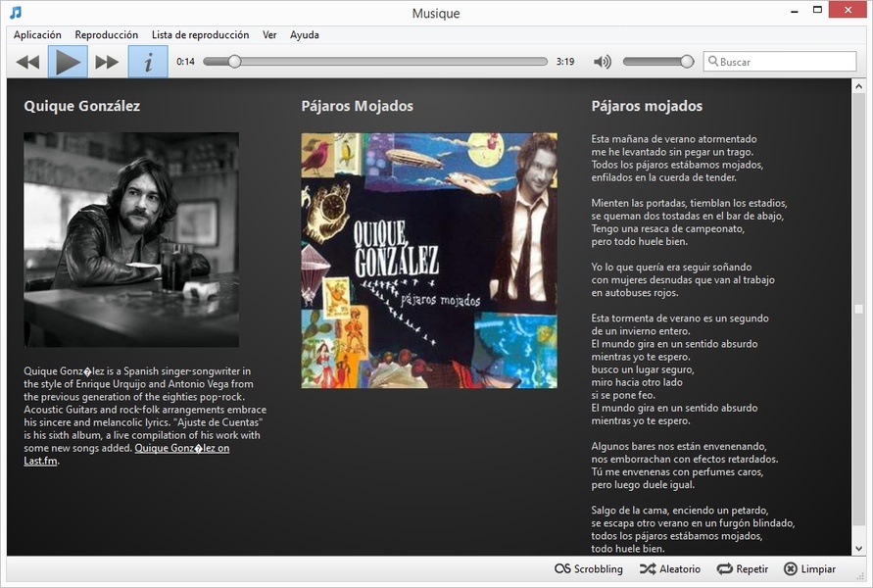Open the Ver menu
873x588 pixels.
tap(269, 34)
